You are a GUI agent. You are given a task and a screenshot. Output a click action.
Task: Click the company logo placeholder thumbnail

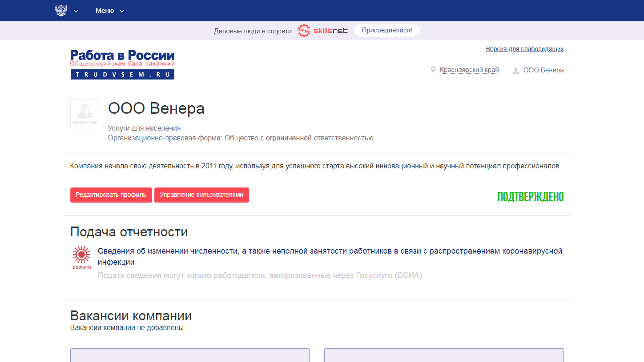[x=85, y=114]
